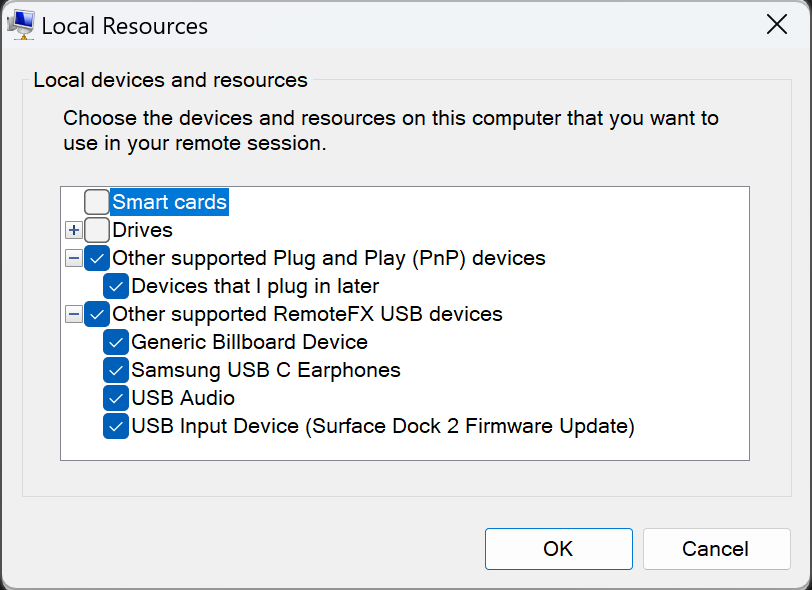Select Samsung USB C Earphones label
812x590 pixels.
266,370
